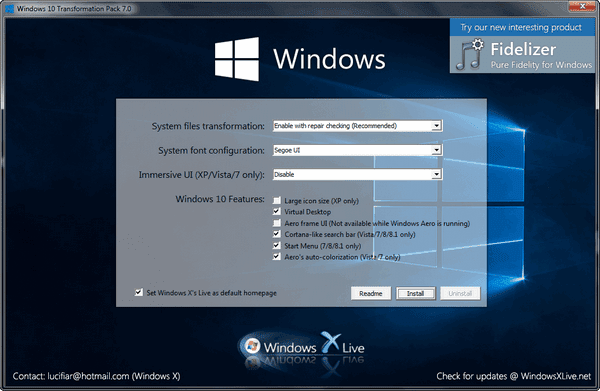
Task: Uncheck the Virtual Desktop option
Action: (277, 212)
